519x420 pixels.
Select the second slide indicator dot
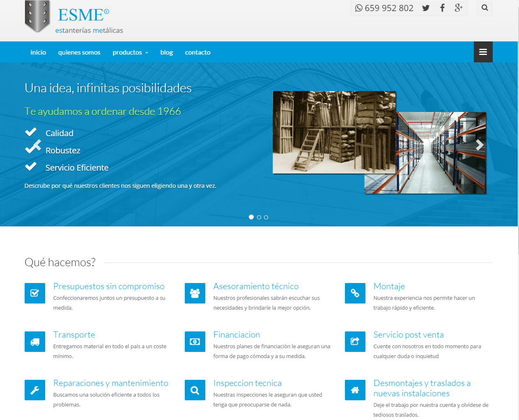259,217
